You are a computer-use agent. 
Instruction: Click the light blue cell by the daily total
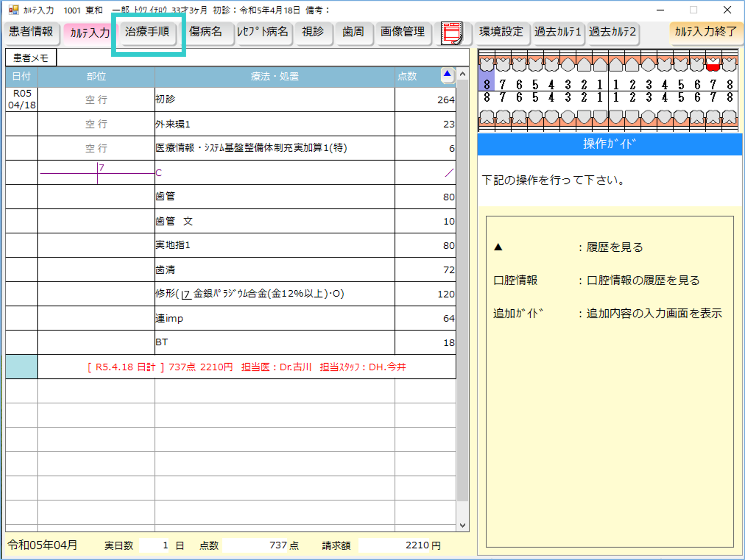(21, 367)
